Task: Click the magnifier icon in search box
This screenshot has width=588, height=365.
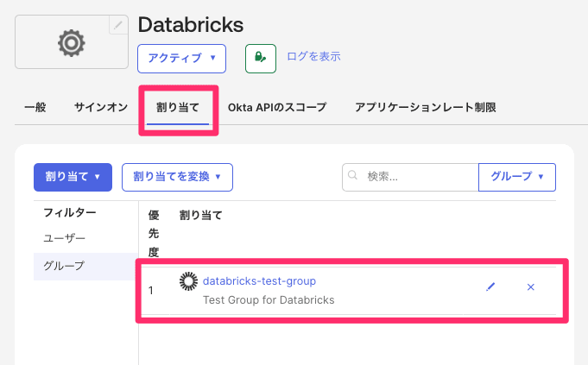Action: (352, 175)
